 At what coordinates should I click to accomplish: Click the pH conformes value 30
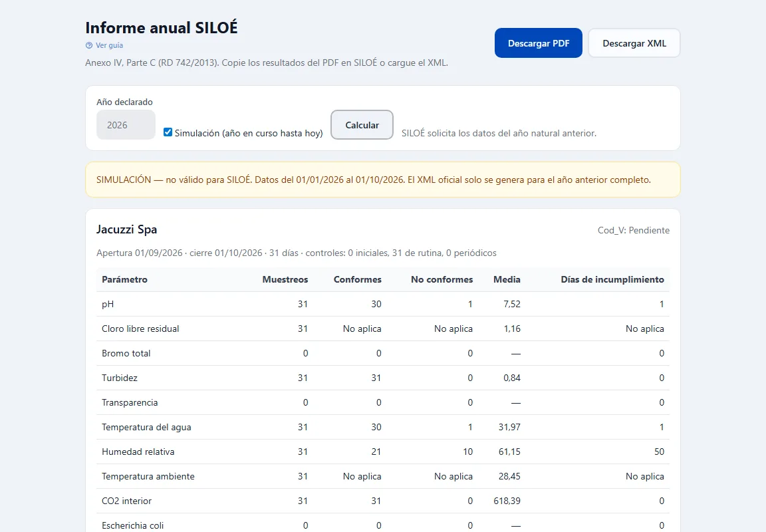[376, 304]
